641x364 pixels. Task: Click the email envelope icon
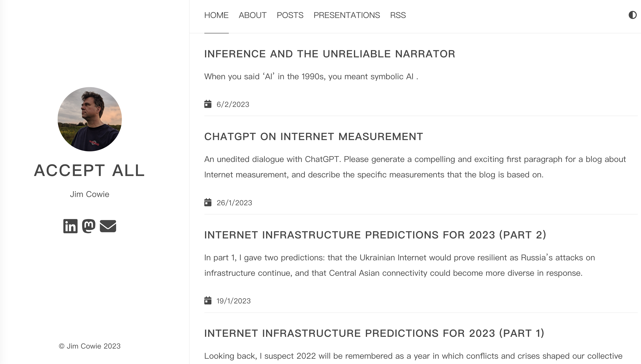[x=108, y=226]
